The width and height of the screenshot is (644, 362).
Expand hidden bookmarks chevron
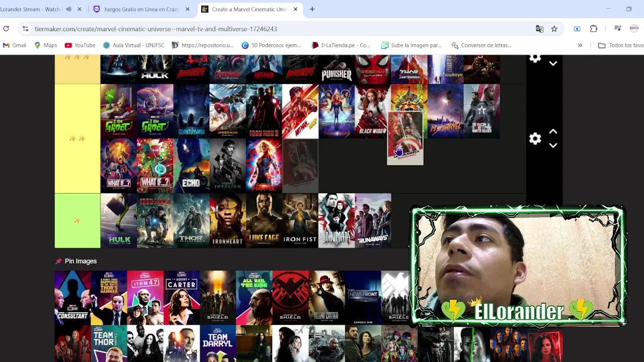click(580, 45)
